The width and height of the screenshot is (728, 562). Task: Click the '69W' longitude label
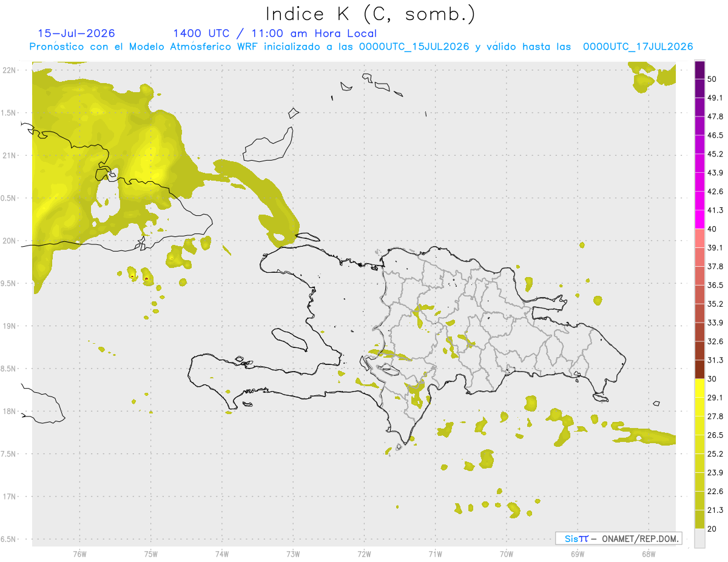pyautogui.click(x=577, y=554)
